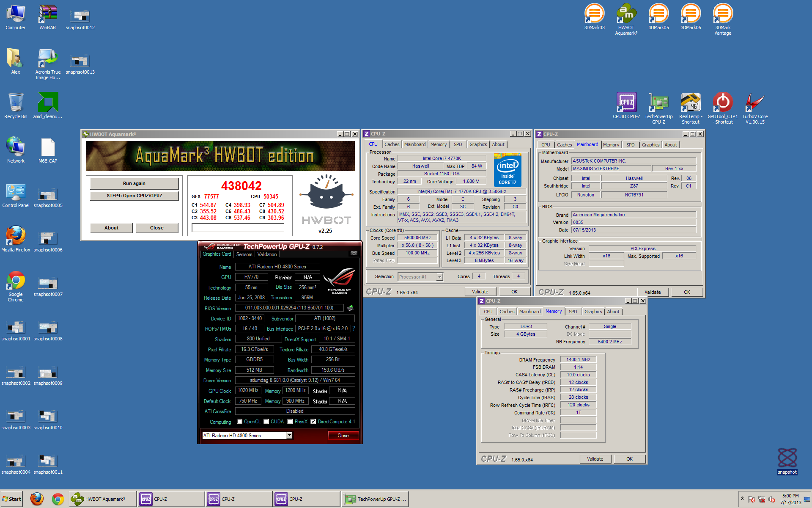The image size is (812, 508).
Task: Switch to the Sensors tab in GPU-Z
Action: coord(244,254)
